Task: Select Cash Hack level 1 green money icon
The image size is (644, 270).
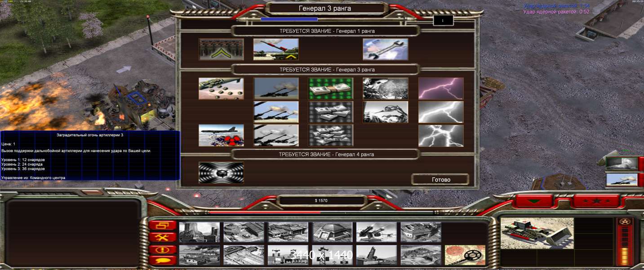Action: pos(331,89)
